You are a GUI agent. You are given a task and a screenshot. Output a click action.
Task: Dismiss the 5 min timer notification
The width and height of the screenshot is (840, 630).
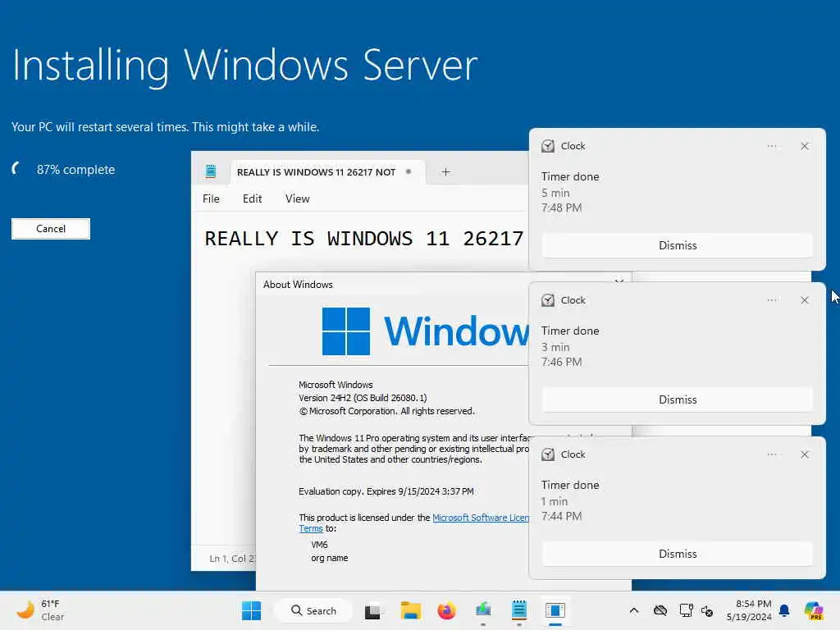click(x=677, y=245)
